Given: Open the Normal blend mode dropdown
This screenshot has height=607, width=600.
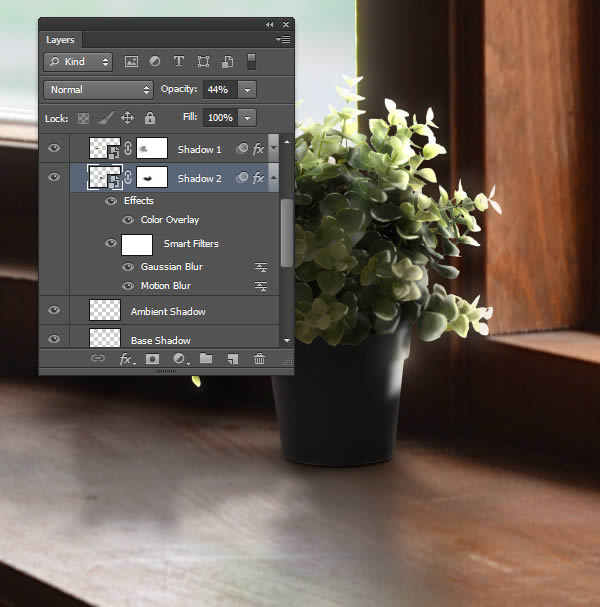Looking at the screenshot, I should click(98, 90).
